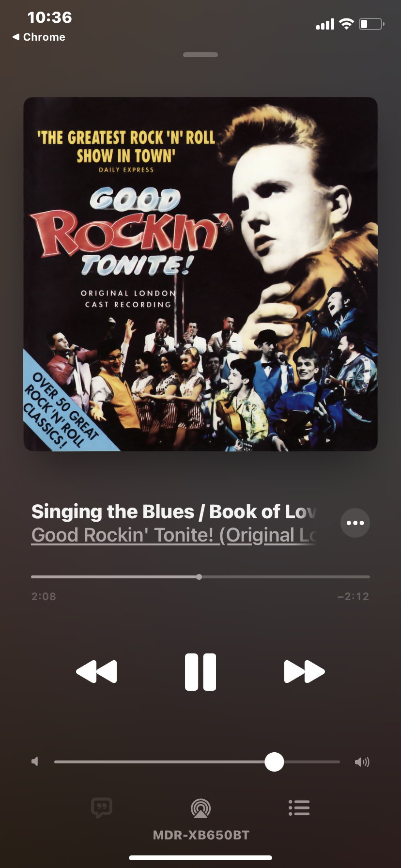This screenshot has width=401, height=868.
Task: Pause the current song
Action: coord(200,672)
